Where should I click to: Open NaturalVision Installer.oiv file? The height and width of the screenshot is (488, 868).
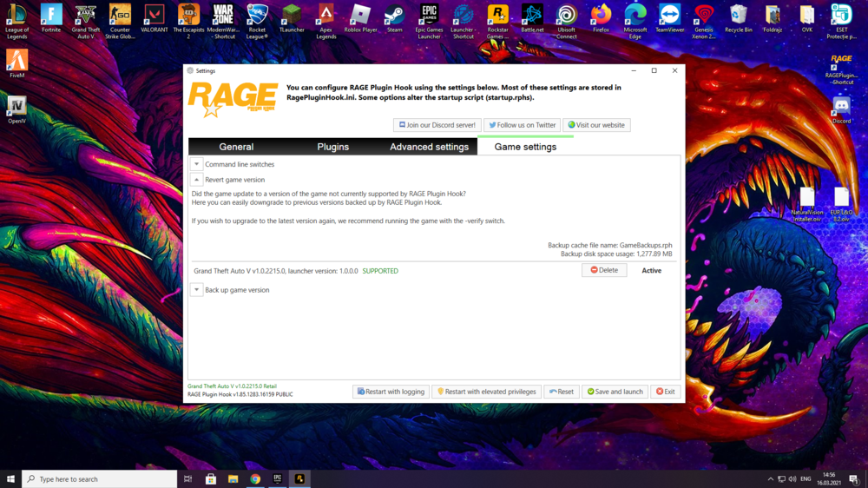click(807, 205)
